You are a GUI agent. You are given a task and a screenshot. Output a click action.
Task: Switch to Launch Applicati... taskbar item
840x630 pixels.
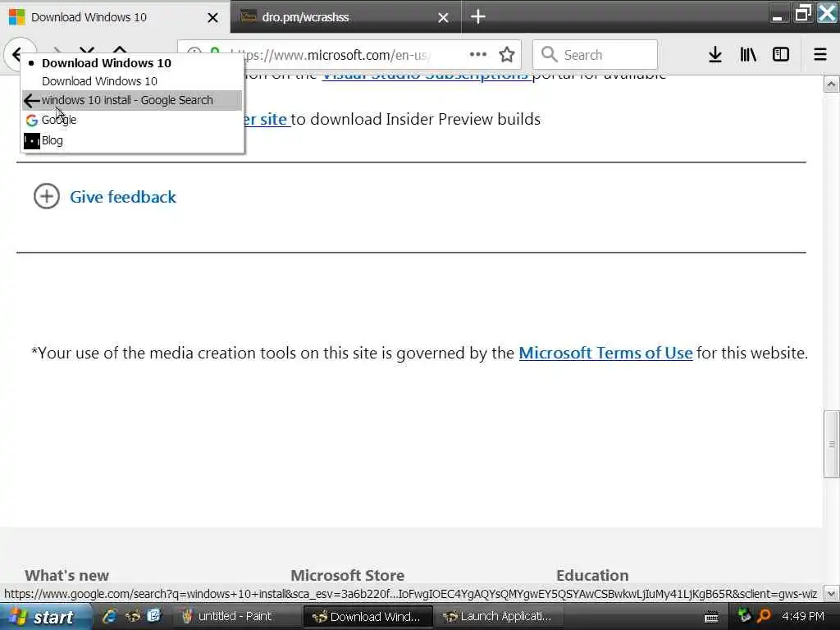499,617
